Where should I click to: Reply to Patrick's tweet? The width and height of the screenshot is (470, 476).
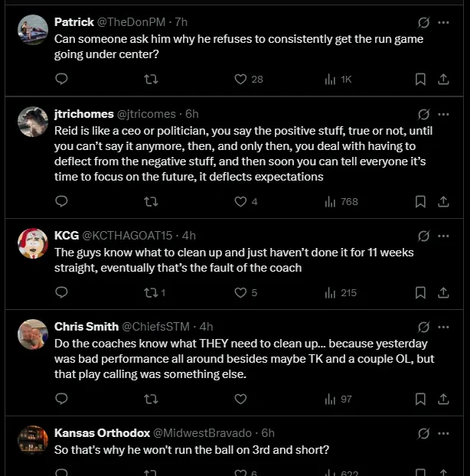click(x=62, y=79)
